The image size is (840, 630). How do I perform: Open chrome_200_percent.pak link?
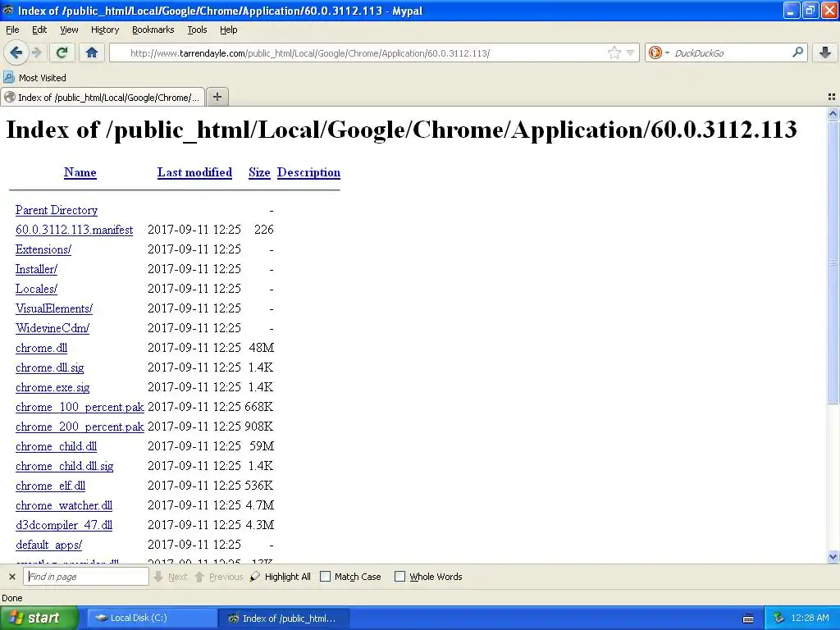(80, 427)
